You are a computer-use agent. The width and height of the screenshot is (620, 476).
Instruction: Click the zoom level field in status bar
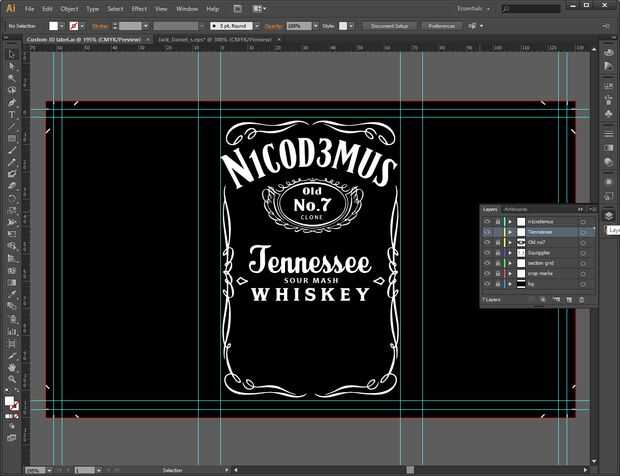tap(35, 470)
